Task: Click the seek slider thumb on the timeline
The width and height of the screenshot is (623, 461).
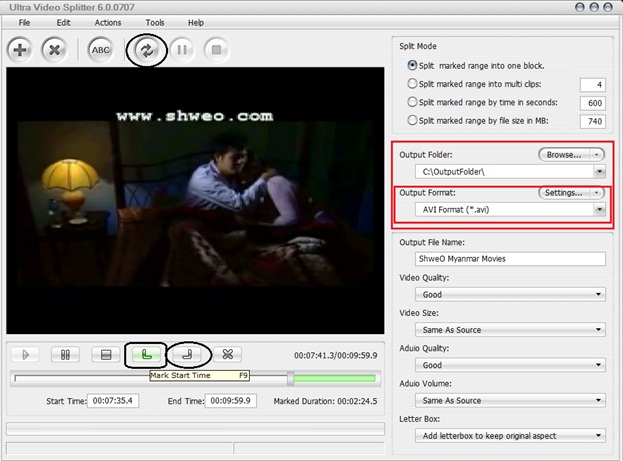Action: [x=290, y=378]
